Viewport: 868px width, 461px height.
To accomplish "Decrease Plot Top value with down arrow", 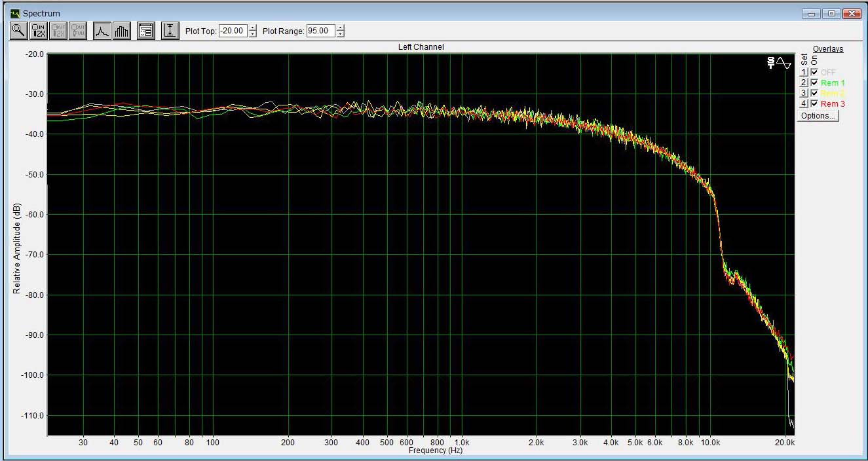I will [x=253, y=34].
